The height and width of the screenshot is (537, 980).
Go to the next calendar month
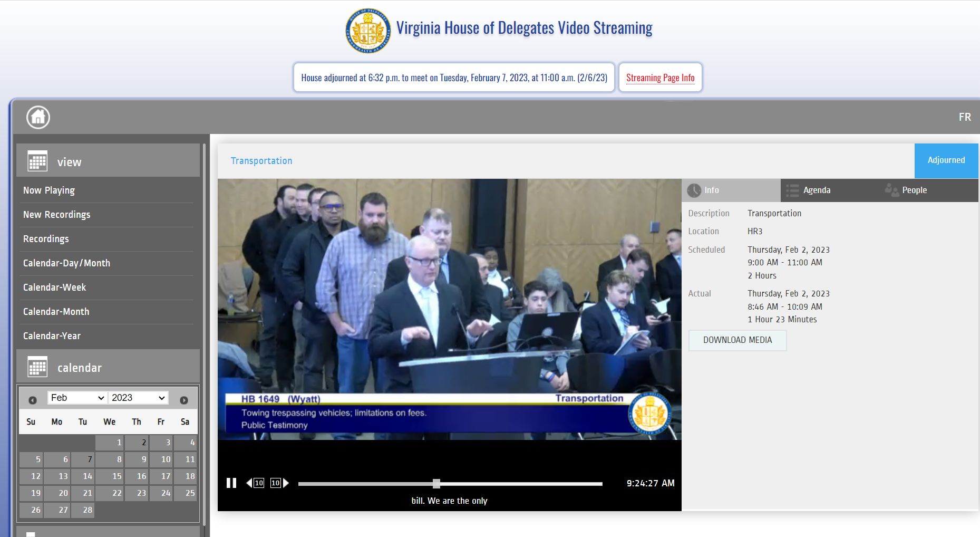click(x=184, y=400)
